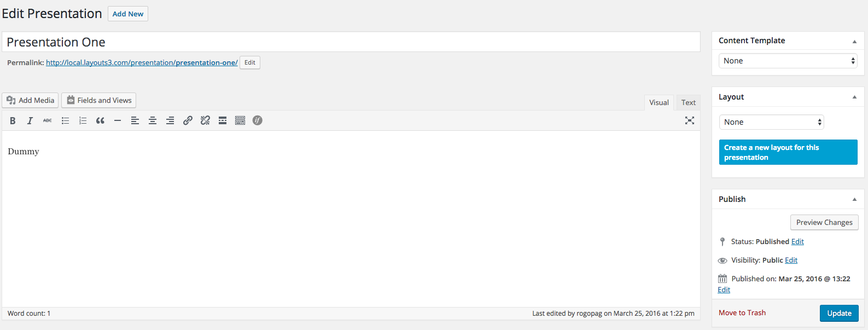Insert a blockquote
This screenshot has height=330, width=868.
click(100, 120)
